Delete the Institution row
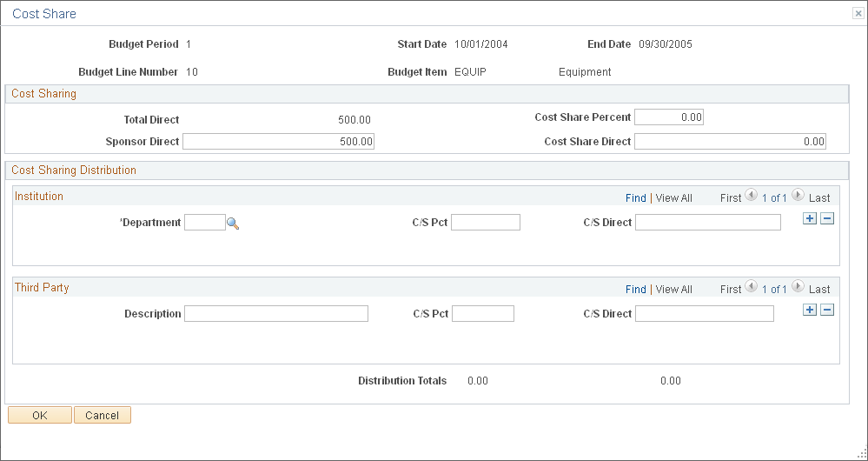The image size is (868, 461). (x=827, y=218)
